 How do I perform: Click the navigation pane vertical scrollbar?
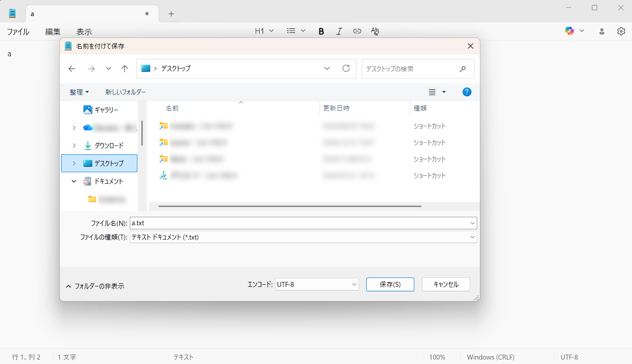(142, 133)
